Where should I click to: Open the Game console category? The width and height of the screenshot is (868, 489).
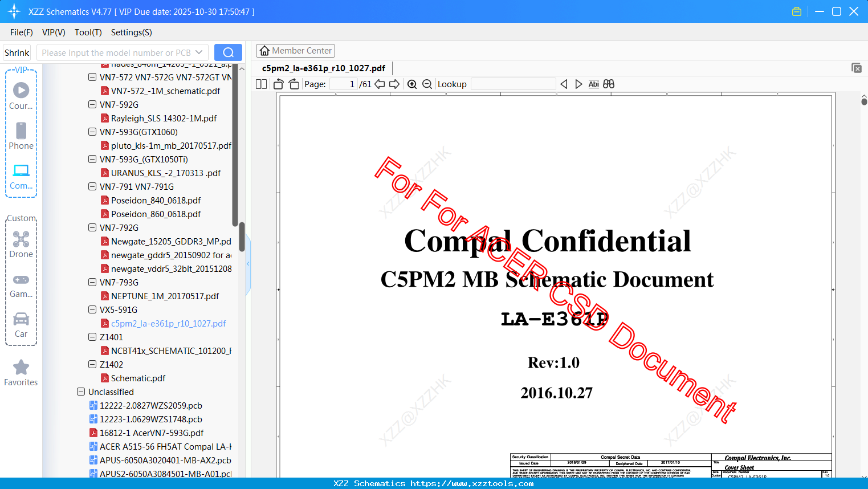click(21, 285)
